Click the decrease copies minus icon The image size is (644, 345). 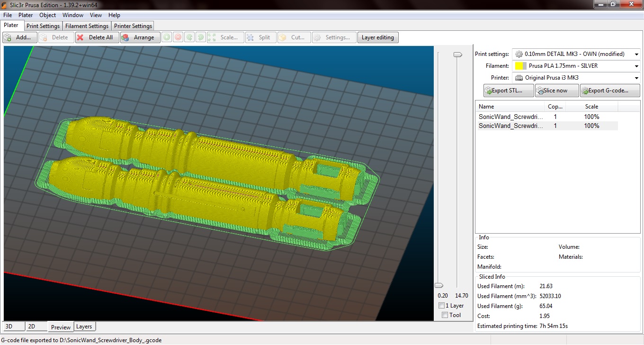coord(178,37)
